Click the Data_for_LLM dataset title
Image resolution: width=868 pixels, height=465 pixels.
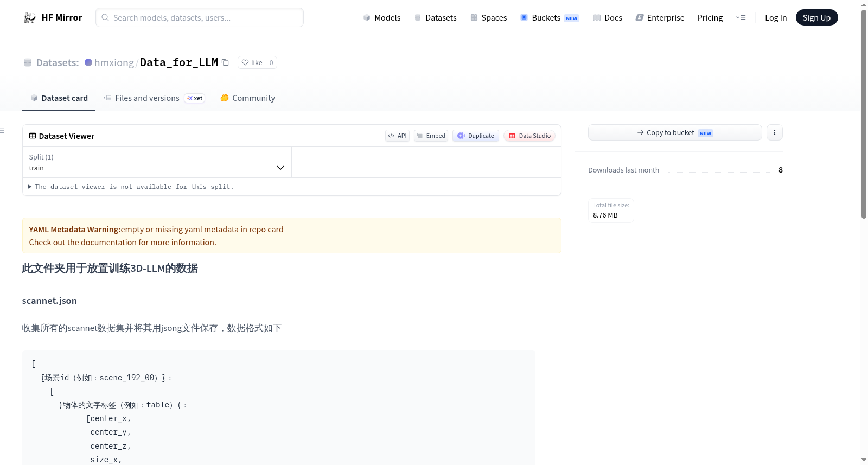(x=179, y=62)
